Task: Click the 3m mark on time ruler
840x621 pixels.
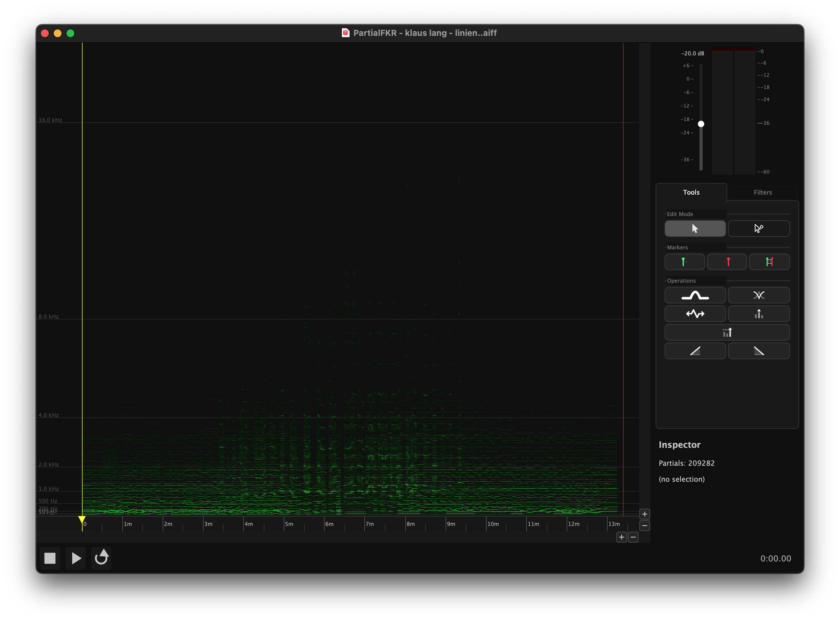Action: coord(208,524)
